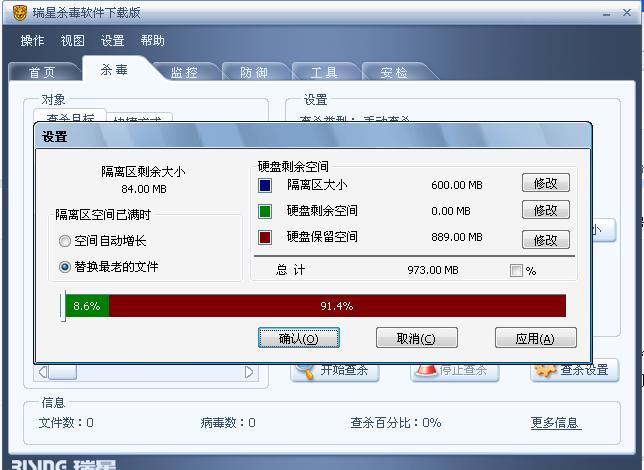This screenshot has height=470, width=644.
Task: Switch to the 安检 tab
Action: pyautogui.click(x=393, y=72)
